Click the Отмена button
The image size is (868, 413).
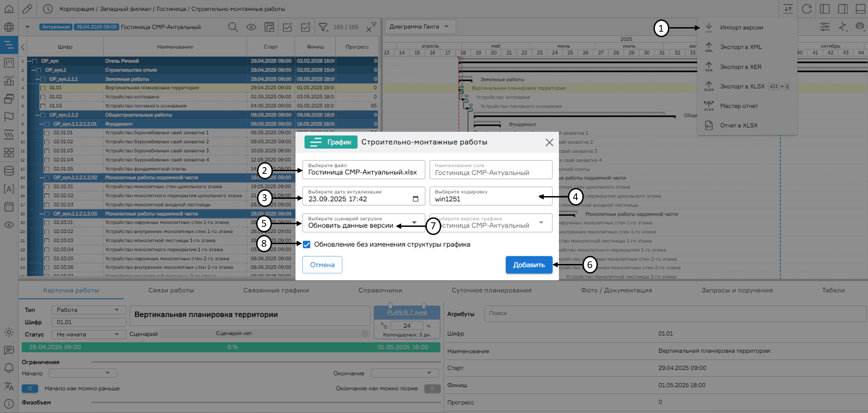[x=322, y=265]
